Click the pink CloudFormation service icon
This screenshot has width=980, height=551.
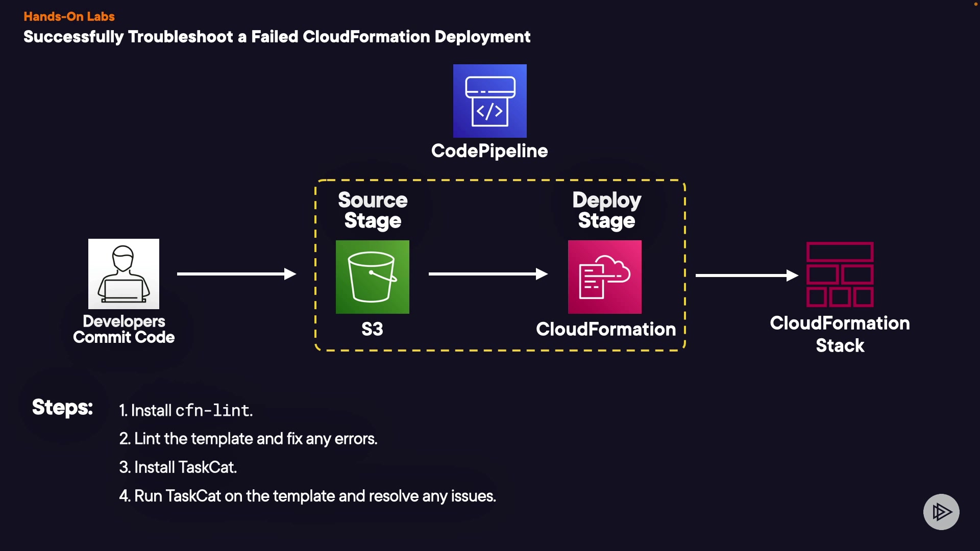tap(604, 277)
